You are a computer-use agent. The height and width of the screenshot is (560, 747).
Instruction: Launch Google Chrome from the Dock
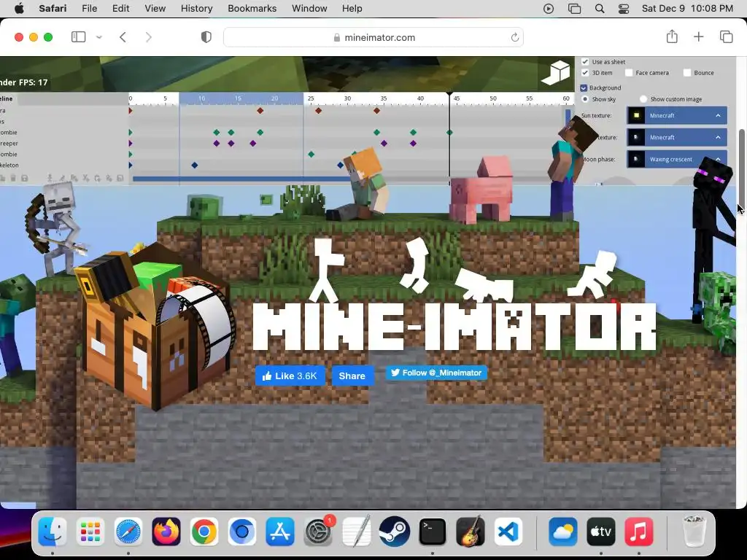tap(204, 532)
